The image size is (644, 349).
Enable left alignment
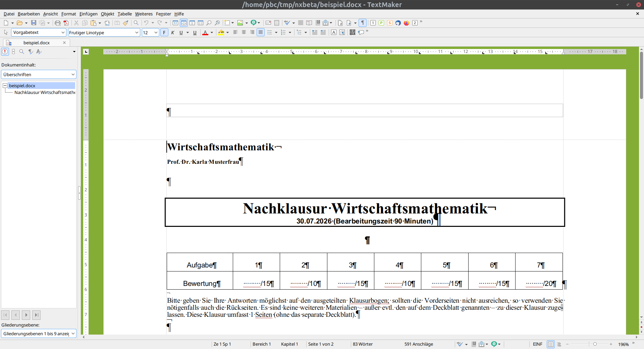pyautogui.click(x=235, y=32)
